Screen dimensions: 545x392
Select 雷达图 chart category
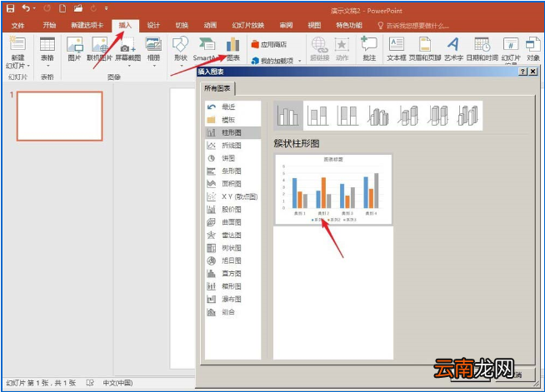[x=232, y=235]
